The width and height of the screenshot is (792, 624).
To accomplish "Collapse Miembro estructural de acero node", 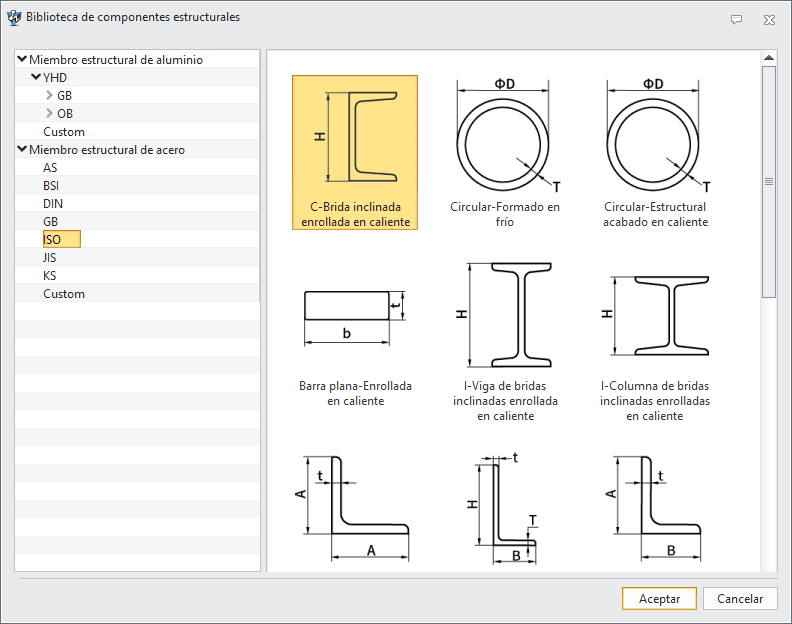I will coord(22,149).
